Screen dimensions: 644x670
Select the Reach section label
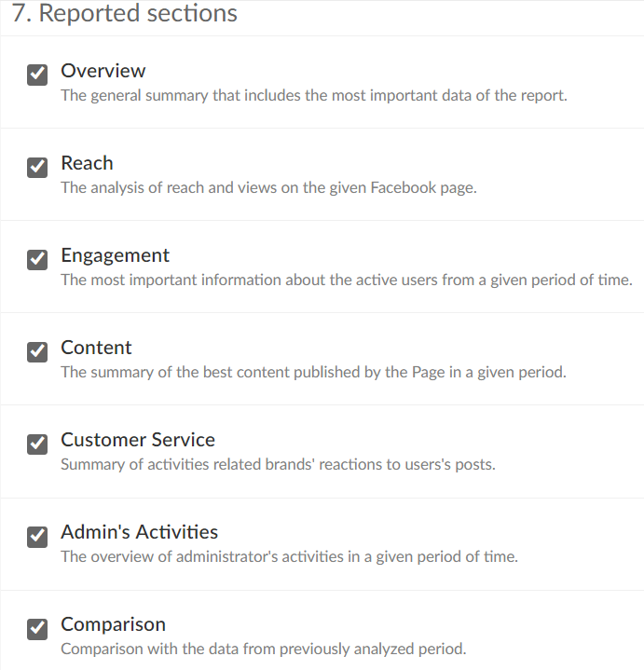(x=87, y=163)
